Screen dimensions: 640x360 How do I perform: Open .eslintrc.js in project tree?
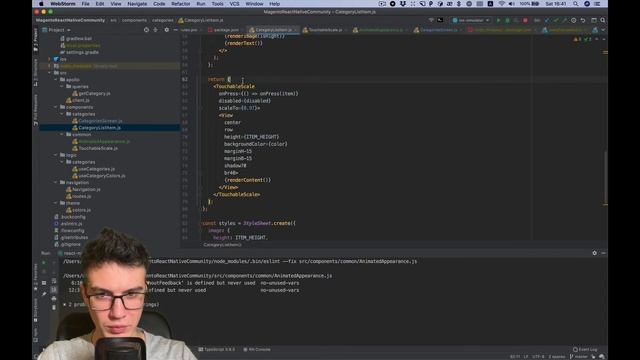[69, 224]
